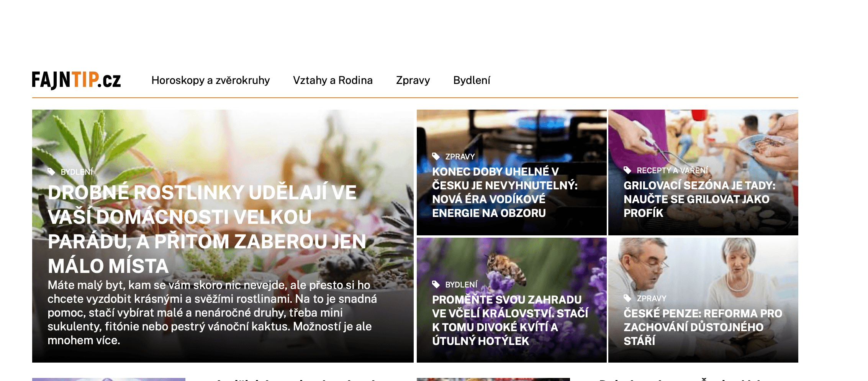The width and height of the screenshot is (868, 381).
Task: Open the BYDLENÍ category of main article
Action: [x=77, y=172]
